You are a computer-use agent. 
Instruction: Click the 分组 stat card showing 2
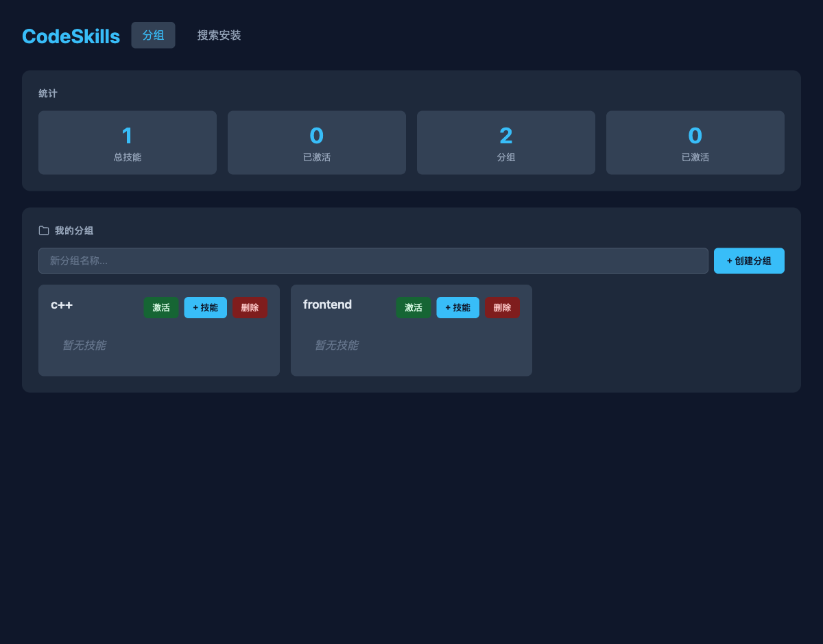point(506,143)
